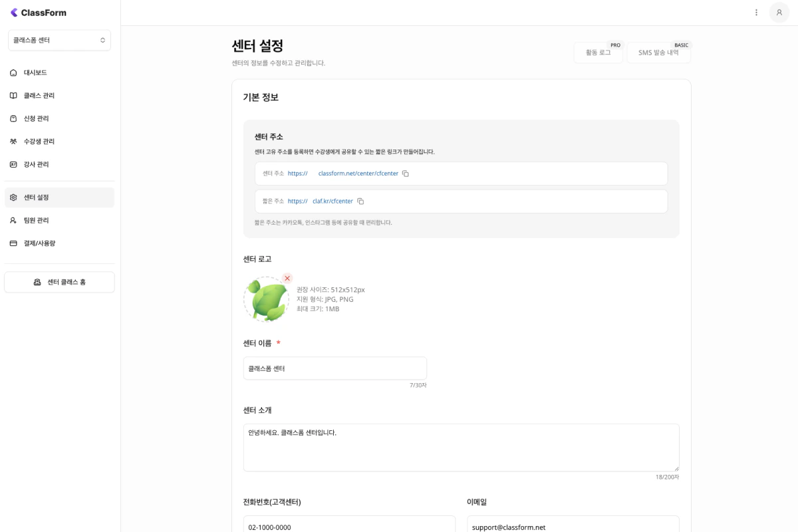The width and height of the screenshot is (798, 532).
Task: Remove the center logo via the X button
Action: [x=287, y=279]
